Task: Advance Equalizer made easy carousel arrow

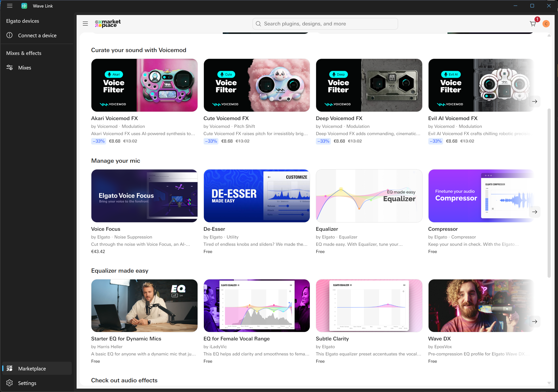Action: coord(534,322)
